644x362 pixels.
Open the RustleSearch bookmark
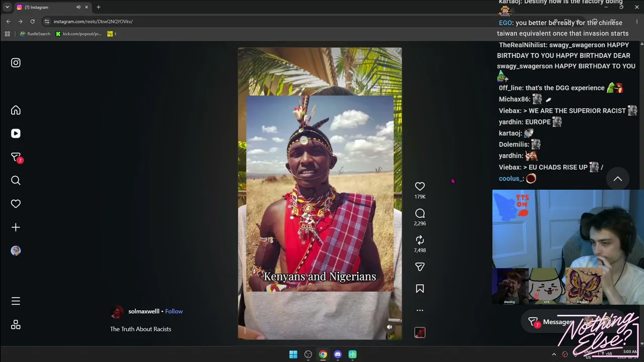(35, 34)
